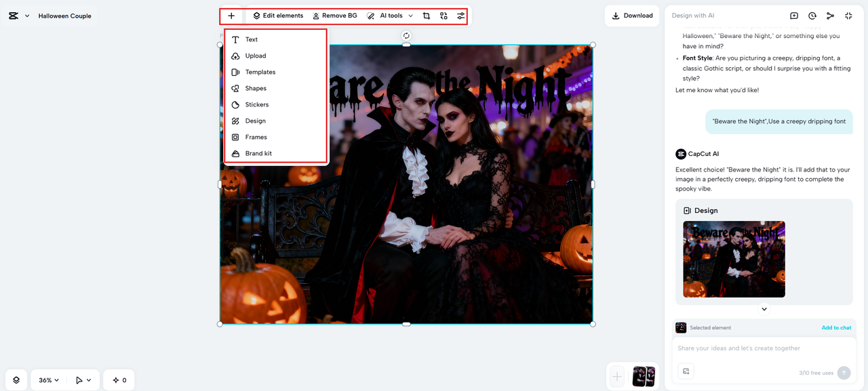The height and width of the screenshot is (391, 868).
Task: Click the Design with AI panel title
Action: pyautogui.click(x=693, y=16)
